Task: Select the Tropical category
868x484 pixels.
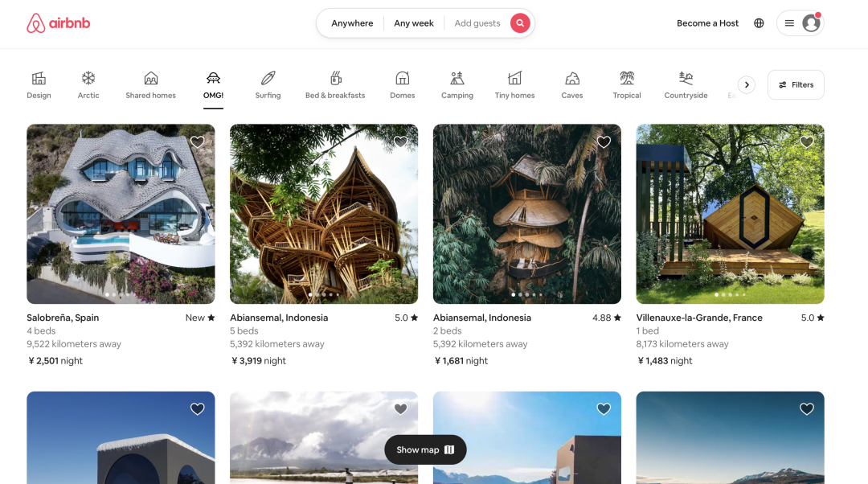Action: 627,85
